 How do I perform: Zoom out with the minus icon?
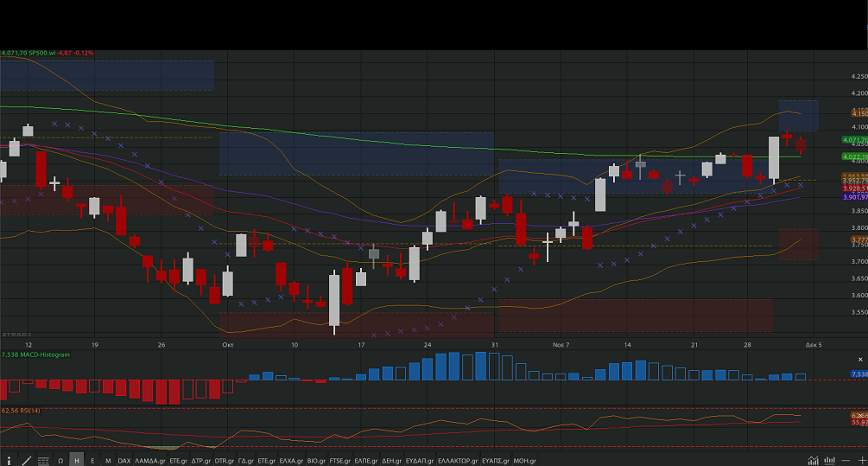846,461
